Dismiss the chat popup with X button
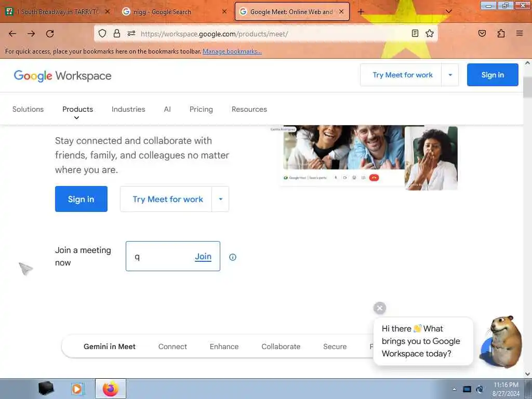 [380, 308]
